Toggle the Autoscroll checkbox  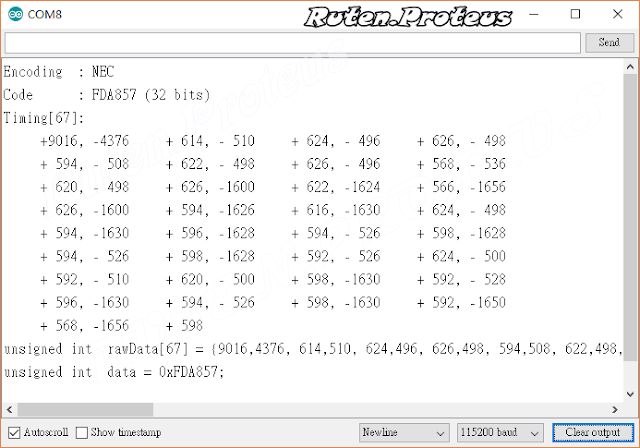tap(14, 432)
